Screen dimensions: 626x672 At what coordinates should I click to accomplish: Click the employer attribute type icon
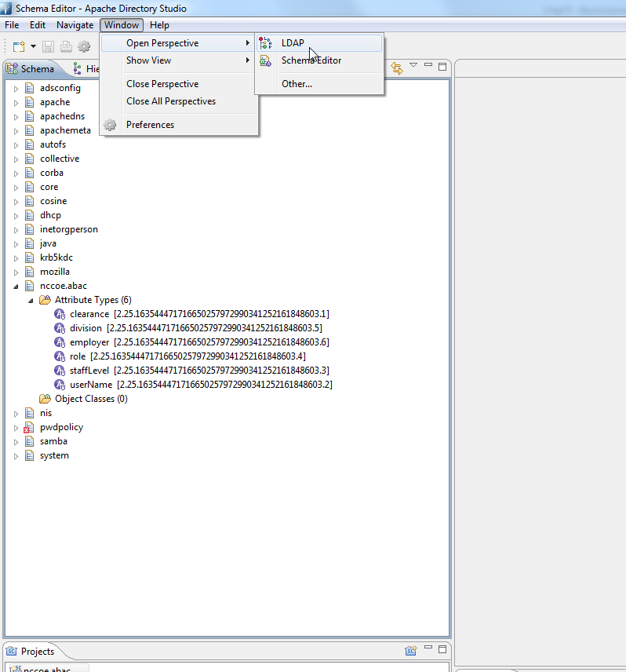click(x=60, y=342)
